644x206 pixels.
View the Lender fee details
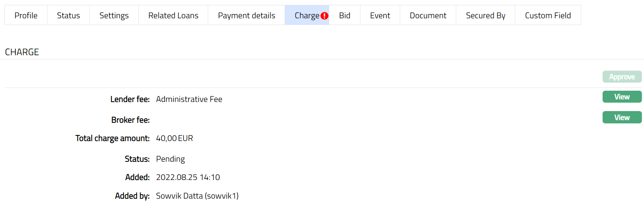pos(622,97)
